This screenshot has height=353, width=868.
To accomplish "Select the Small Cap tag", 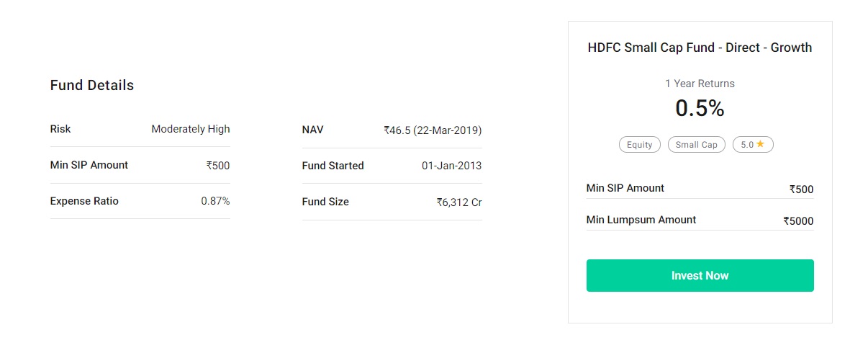I will pos(696,145).
